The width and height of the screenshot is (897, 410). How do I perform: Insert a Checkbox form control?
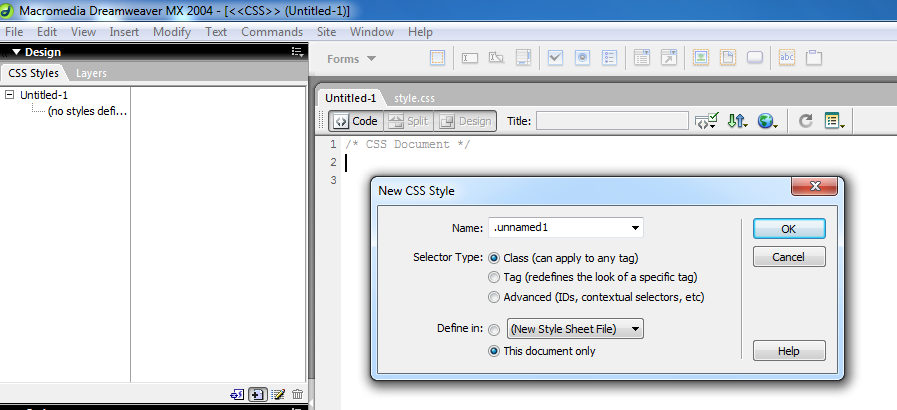[x=555, y=58]
